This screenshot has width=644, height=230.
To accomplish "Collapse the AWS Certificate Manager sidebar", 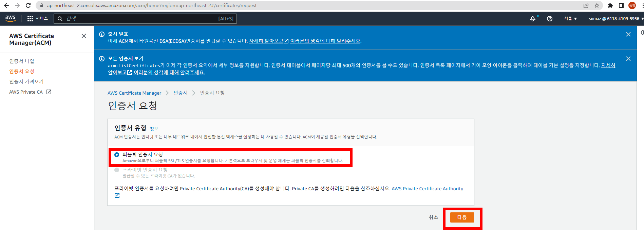I will (84, 36).
